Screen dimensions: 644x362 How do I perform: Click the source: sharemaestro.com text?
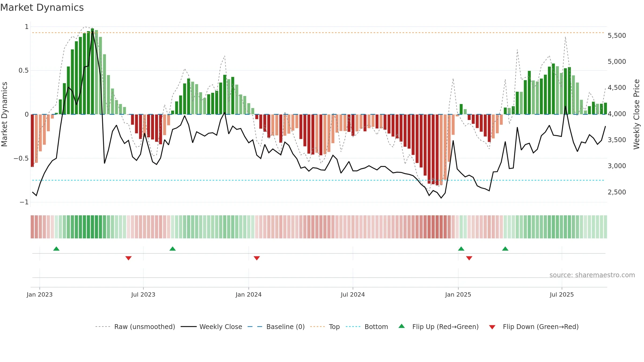(592, 275)
